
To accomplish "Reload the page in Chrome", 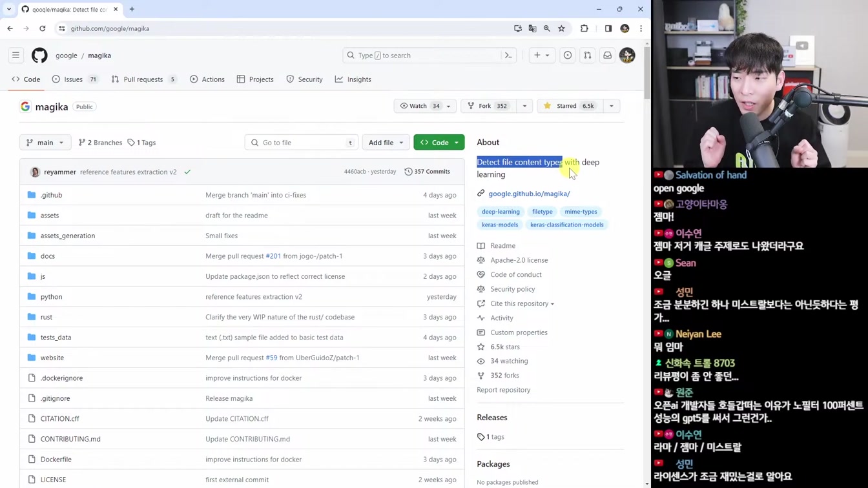I will click(43, 28).
